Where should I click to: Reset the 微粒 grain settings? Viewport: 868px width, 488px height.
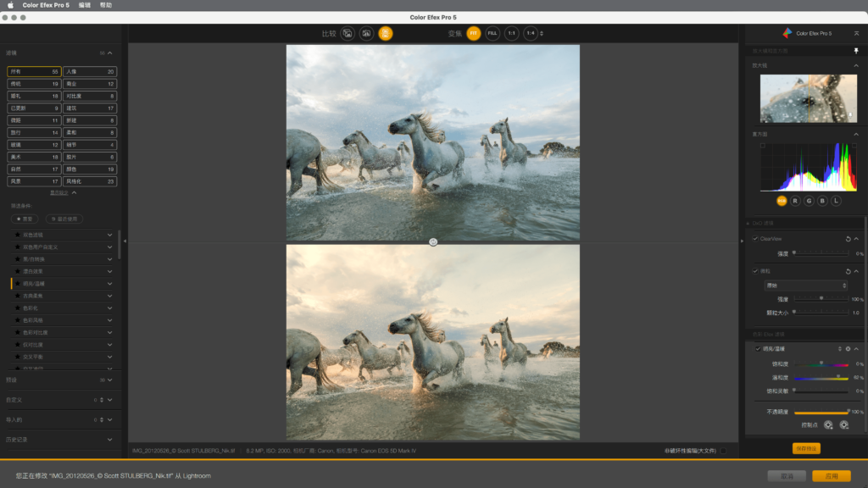click(848, 272)
